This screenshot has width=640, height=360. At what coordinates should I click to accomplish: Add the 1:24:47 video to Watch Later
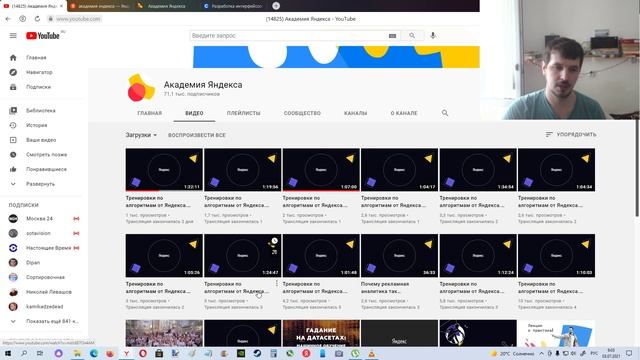(275, 241)
